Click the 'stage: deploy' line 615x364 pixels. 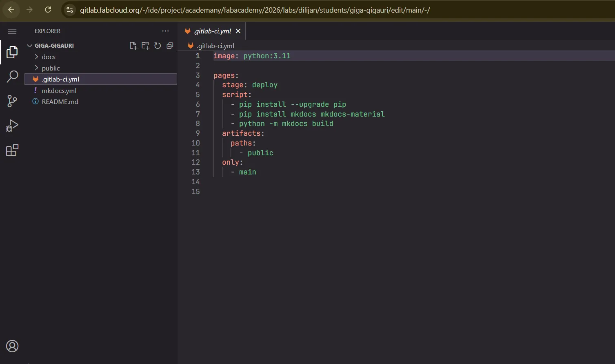pyautogui.click(x=250, y=85)
